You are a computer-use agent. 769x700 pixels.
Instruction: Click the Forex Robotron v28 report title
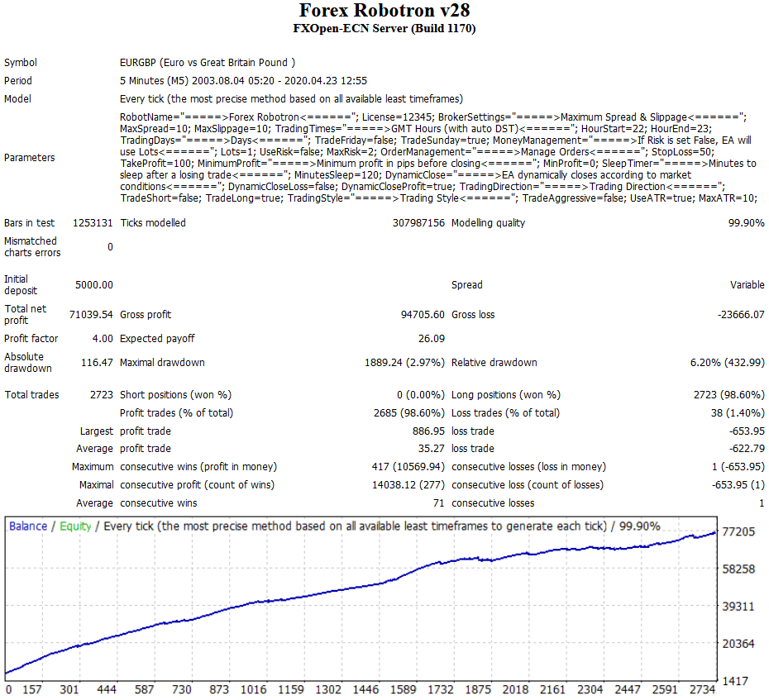coord(384,12)
